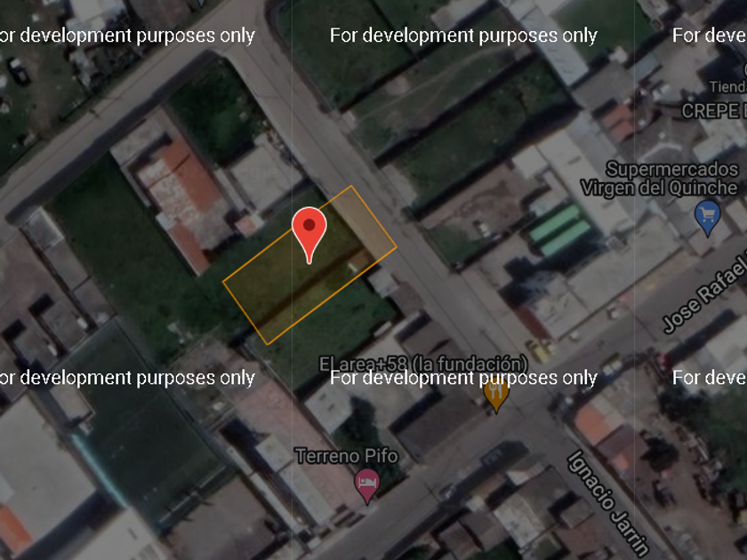Click the red location marker pin

pos(309,235)
